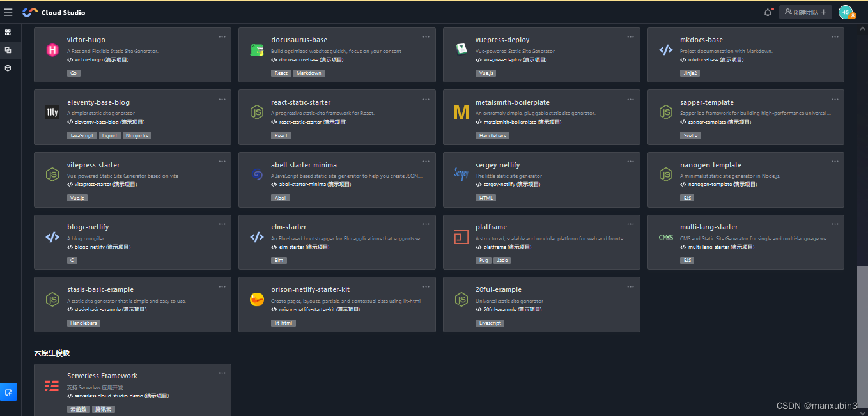
Task: Click the Cloud Studio logo
Action: click(x=54, y=12)
